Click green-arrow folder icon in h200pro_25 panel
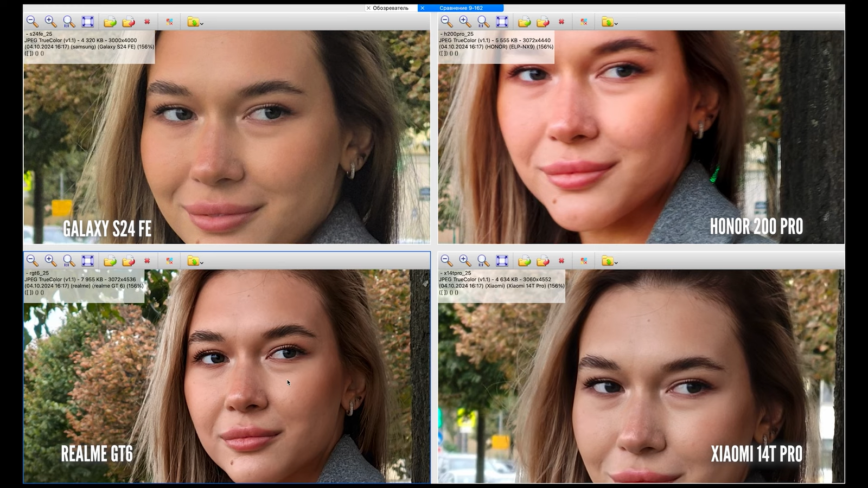Viewport: 868px width, 488px height. click(x=525, y=22)
